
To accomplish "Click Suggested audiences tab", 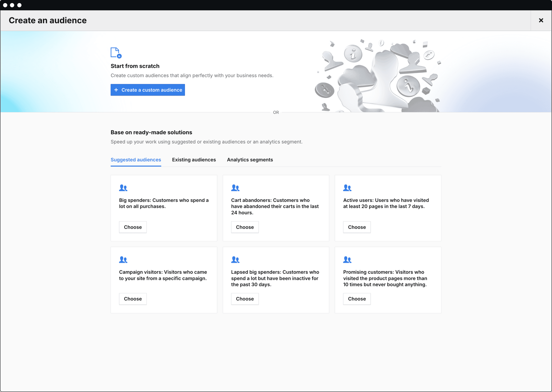I will click(x=135, y=159).
